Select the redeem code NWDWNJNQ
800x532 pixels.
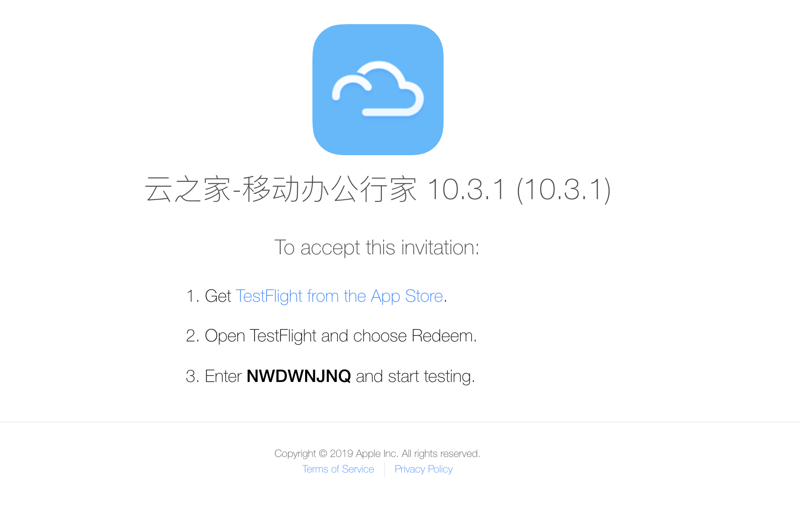pyautogui.click(x=299, y=376)
